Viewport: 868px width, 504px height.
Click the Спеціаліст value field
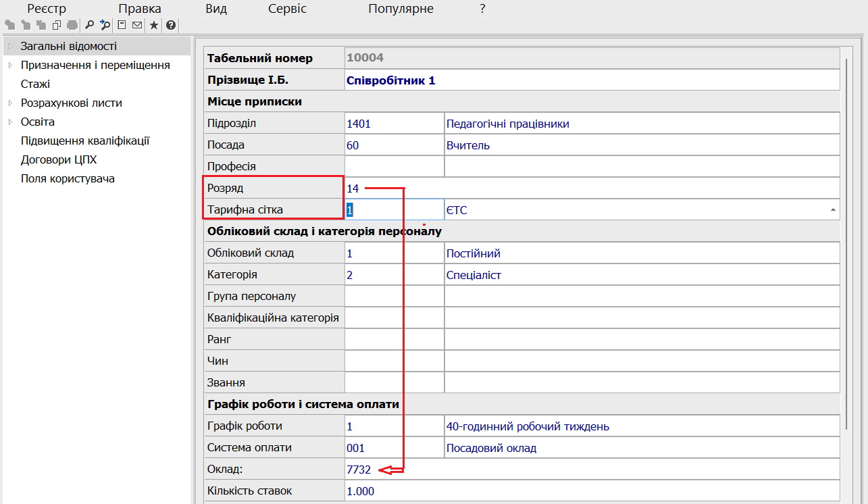(x=642, y=275)
